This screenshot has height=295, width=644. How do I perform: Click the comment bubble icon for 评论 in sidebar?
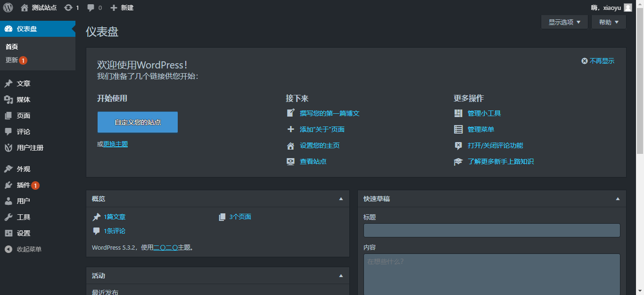(8, 132)
